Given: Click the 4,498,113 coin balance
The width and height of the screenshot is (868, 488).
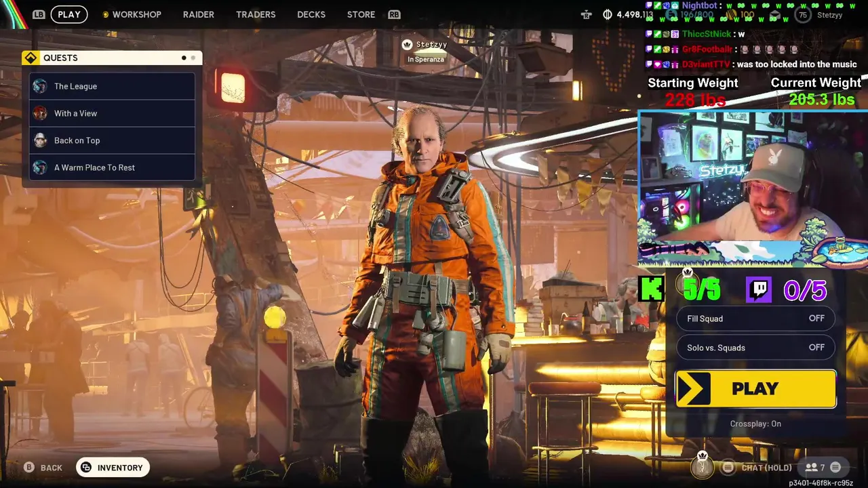Looking at the screenshot, I should pos(635,14).
